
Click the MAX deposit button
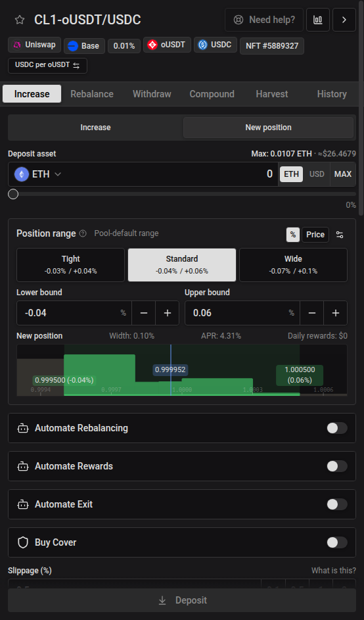click(x=343, y=174)
